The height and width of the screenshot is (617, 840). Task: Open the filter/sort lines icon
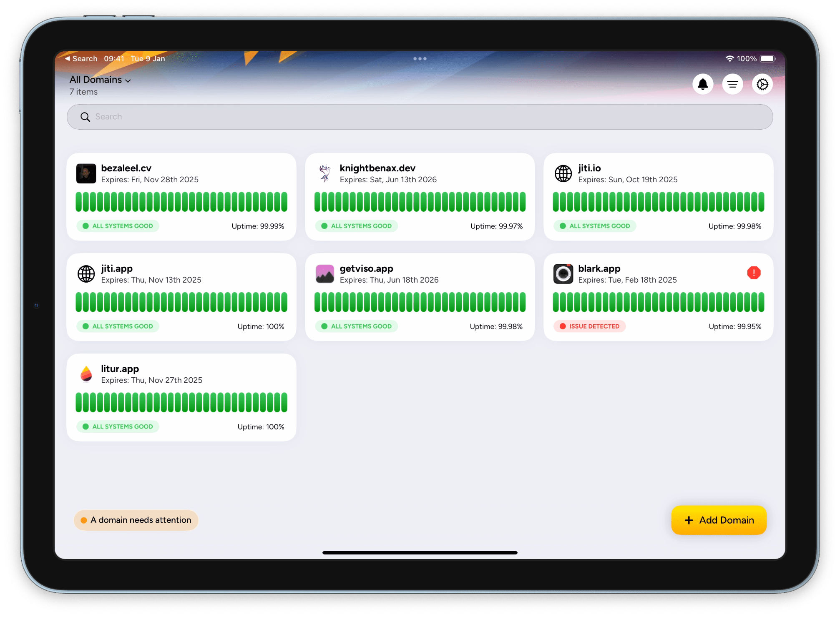pyautogui.click(x=732, y=84)
